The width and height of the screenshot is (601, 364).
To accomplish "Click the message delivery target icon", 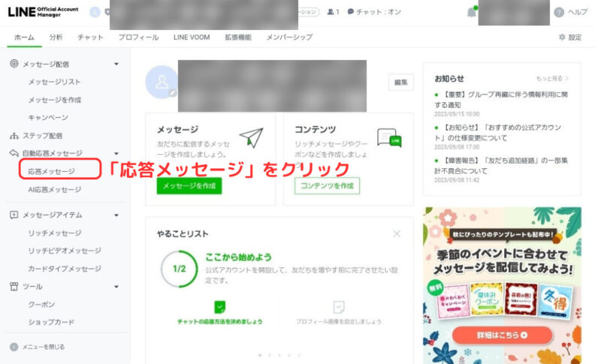I will pyautogui.click(x=14, y=64).
